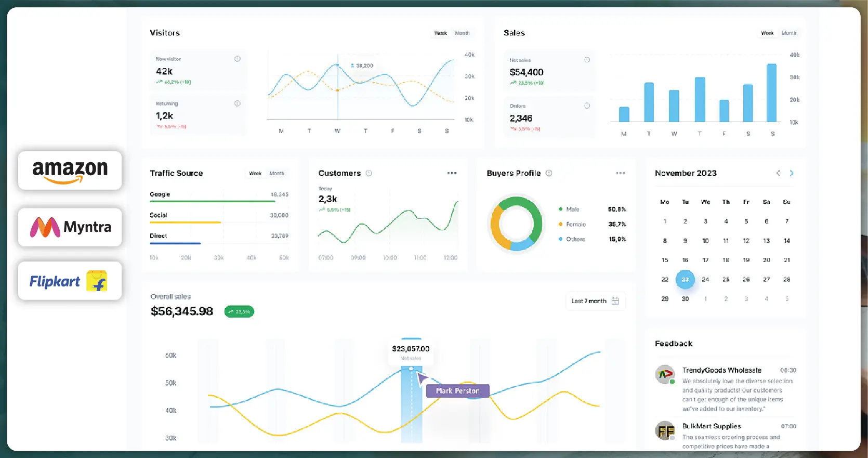This screenshot has height=458, width=868.
Task: Go to next month in calendar
Action: click(x=792, y=173)
